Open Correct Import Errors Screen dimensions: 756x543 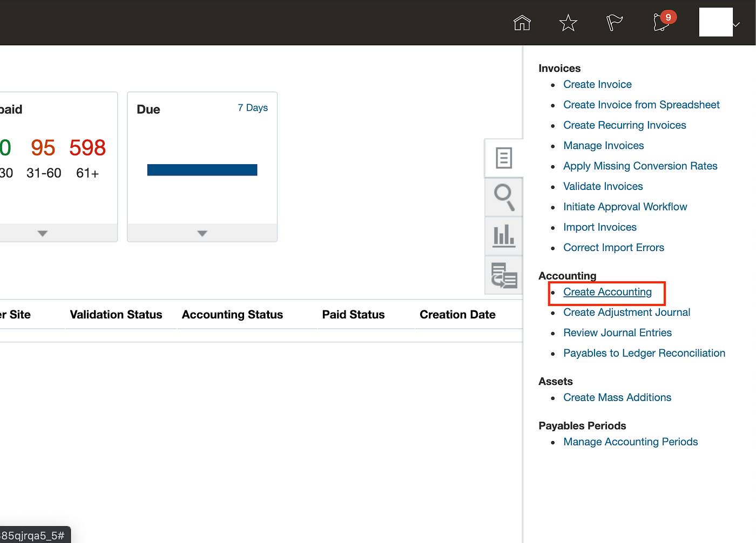coord(614,248)
